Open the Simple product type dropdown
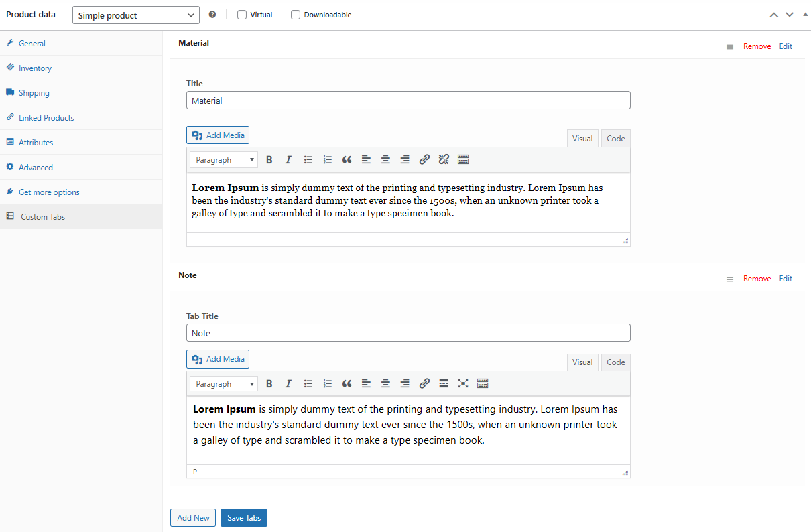This screenshot has width=811, height=532. (x=135, y=15)
